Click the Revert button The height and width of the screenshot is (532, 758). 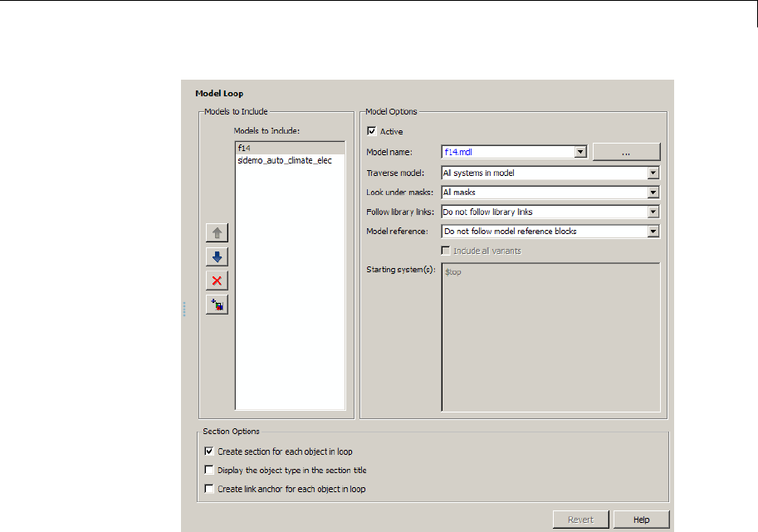coord(580,520)
